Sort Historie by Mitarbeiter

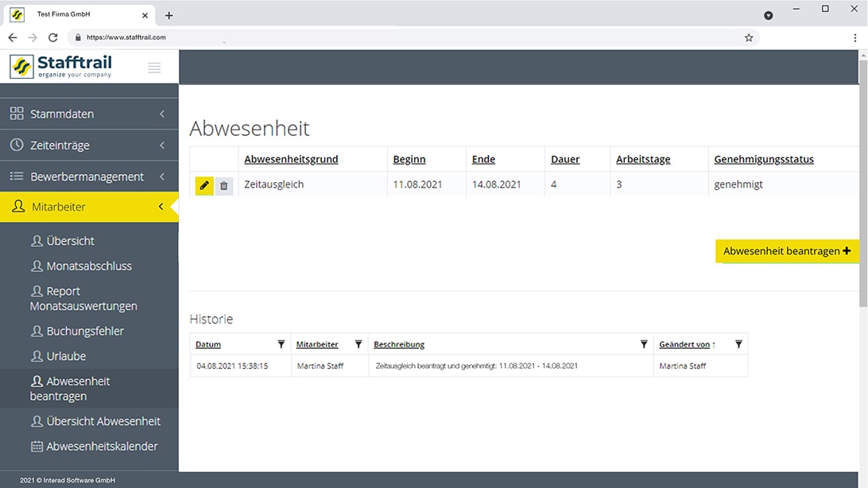317,344
